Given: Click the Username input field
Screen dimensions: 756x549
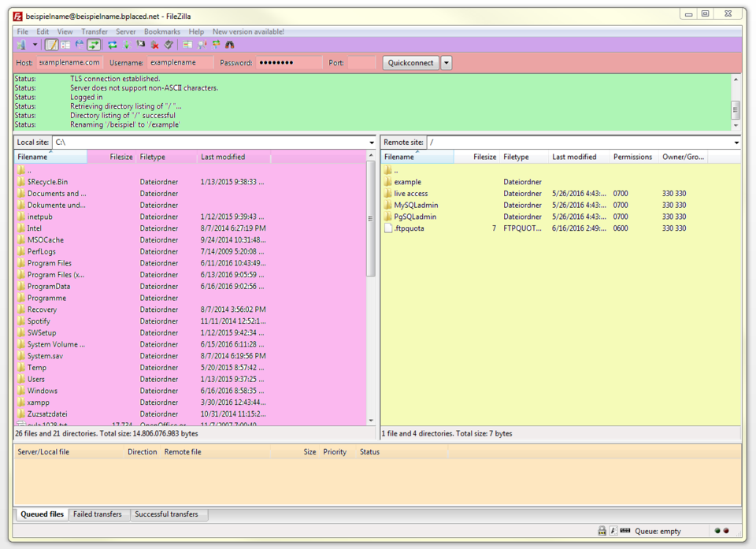Looking at the screenshot, I should pos(180,63).
